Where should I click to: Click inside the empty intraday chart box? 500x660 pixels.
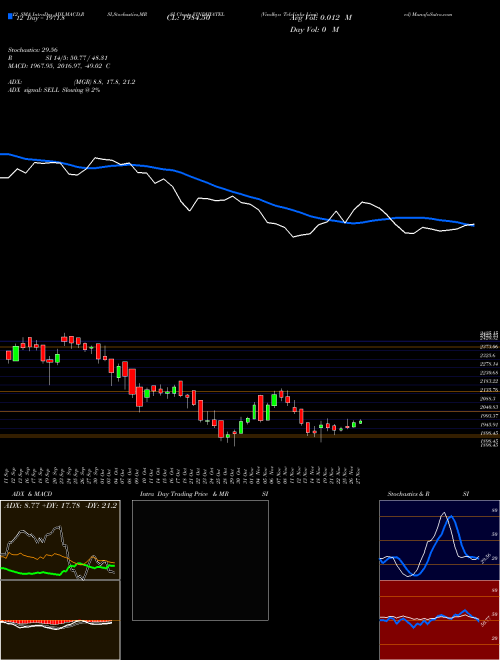pos(200,560)
